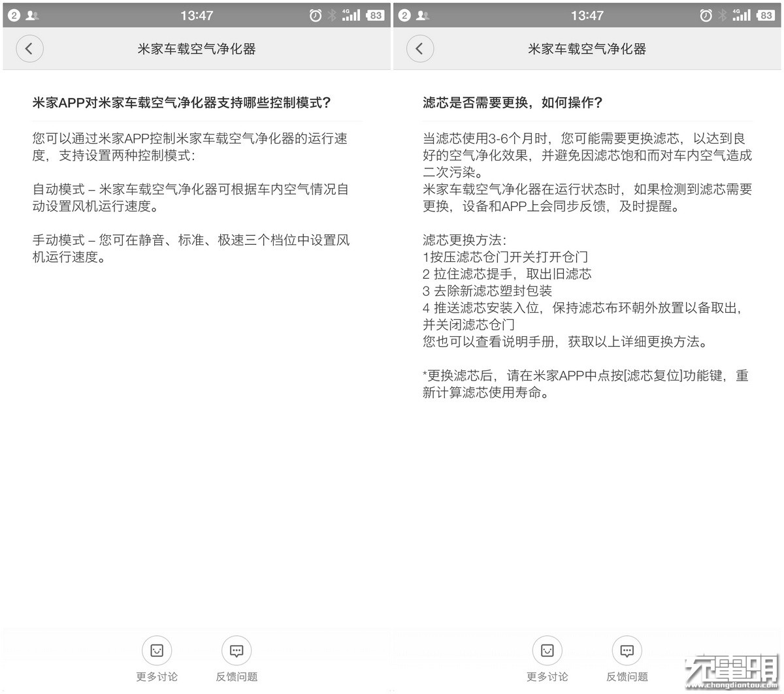Tap the 13:47 clock on the left screen
Image resolution: width=784 pixels, height=694 pixels.
(x=197, y=16)
